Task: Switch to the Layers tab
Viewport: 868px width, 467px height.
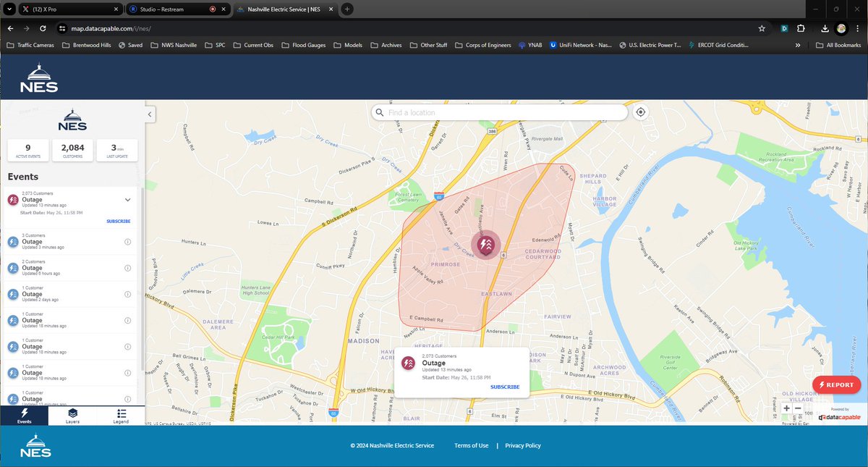Action: 72,416
